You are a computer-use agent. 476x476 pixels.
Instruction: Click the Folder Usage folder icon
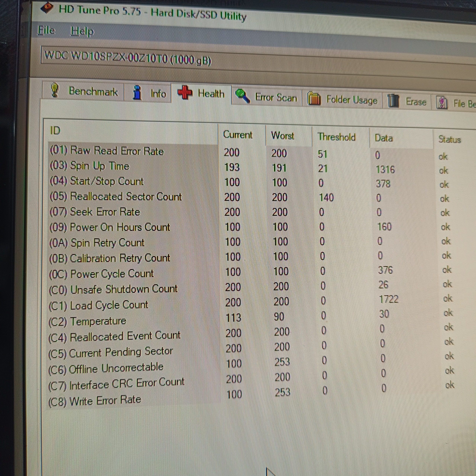point(314,98)
